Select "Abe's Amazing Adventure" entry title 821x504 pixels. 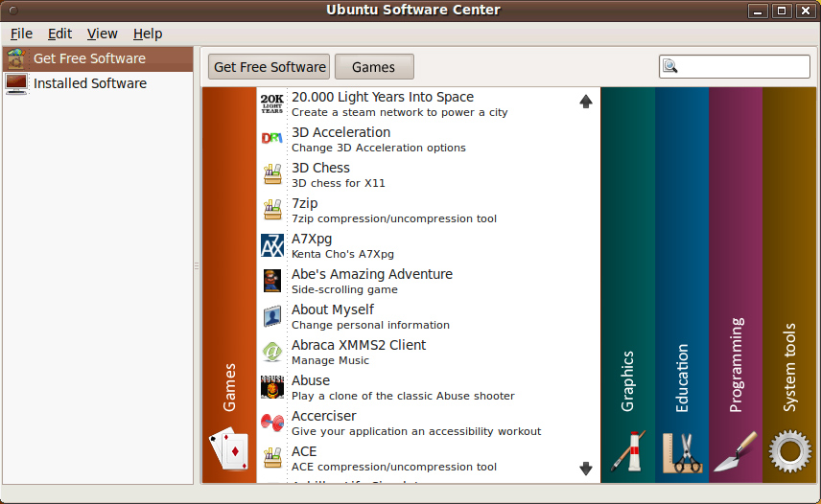pyautogui.click(x=372, y=274)
